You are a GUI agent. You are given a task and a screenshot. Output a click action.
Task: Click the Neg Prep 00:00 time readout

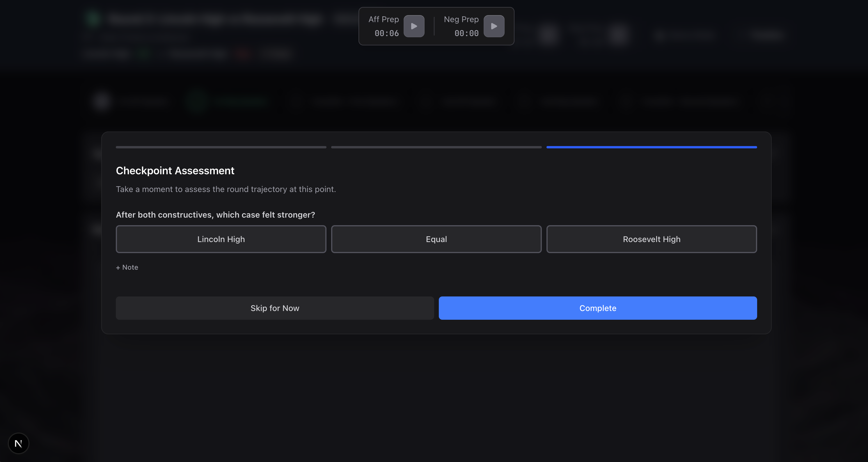466,33
